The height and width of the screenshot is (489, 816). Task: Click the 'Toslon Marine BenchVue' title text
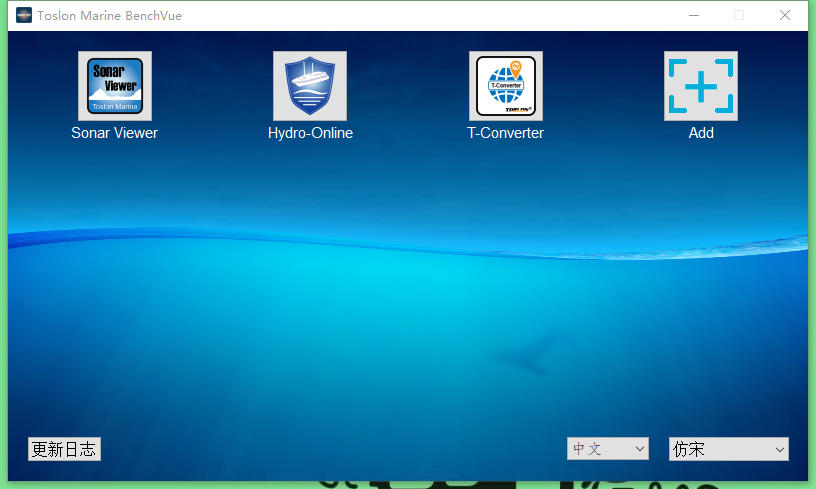(110, 15)
